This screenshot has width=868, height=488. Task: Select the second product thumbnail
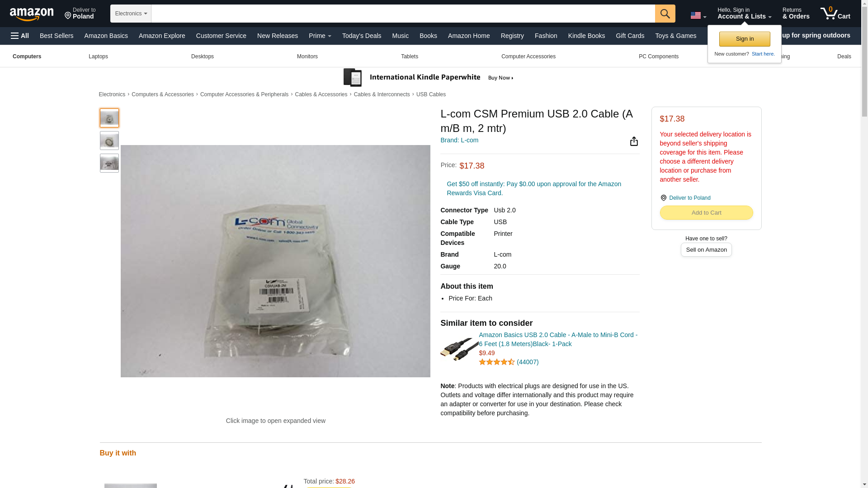click(x=109, y=141)
